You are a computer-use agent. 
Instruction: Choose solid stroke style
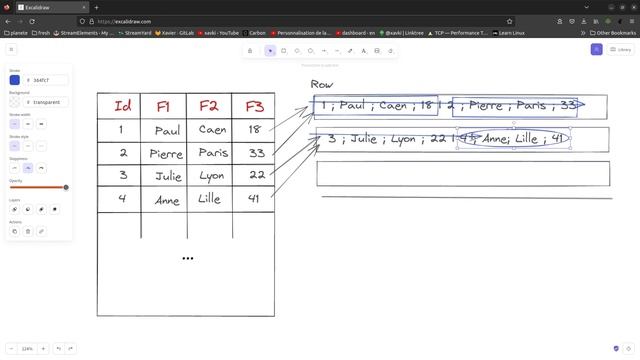[14, 146]
